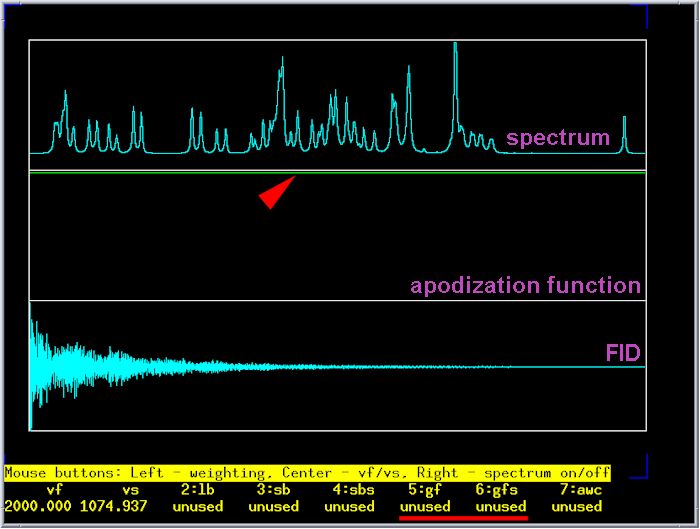Click the vs label
Viewport: 700px width, 529px height.
[130, 490]
